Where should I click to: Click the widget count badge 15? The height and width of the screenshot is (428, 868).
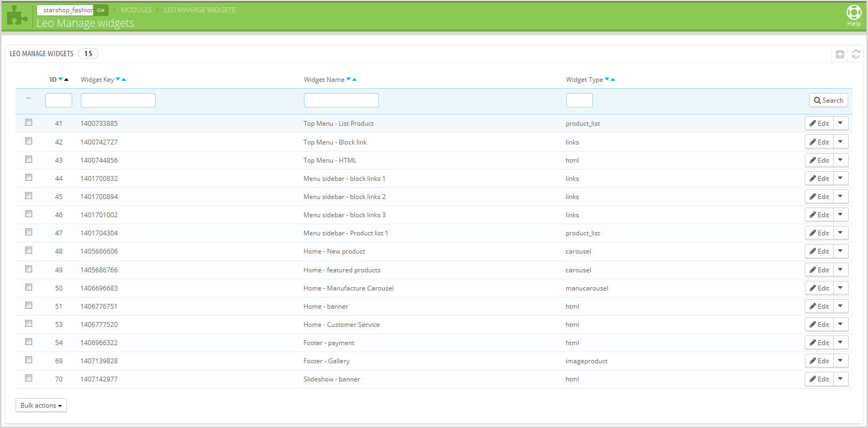(88, 53)
